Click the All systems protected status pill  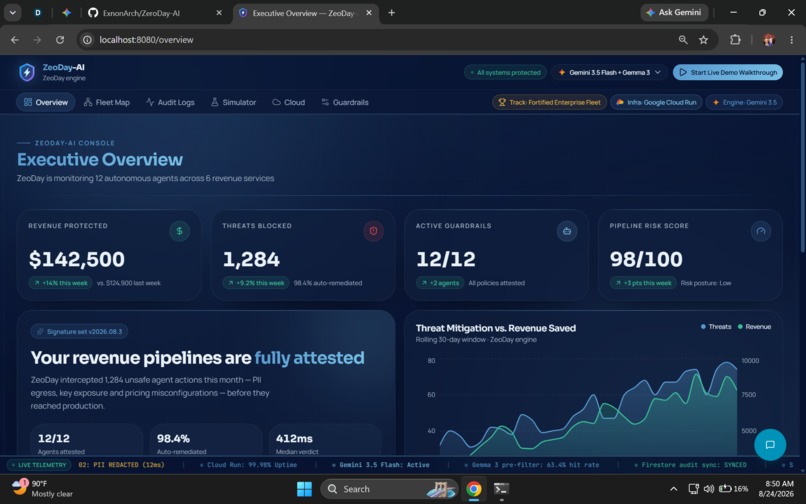(505, 73)
